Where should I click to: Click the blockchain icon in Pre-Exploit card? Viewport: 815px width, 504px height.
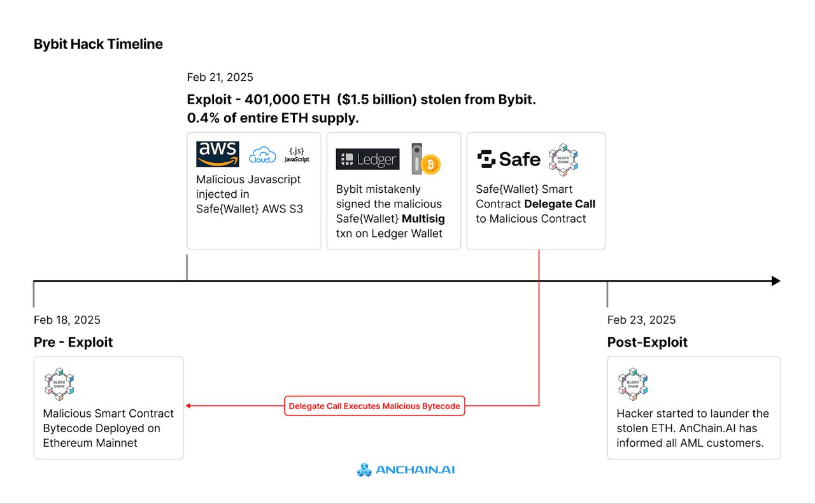60,383
